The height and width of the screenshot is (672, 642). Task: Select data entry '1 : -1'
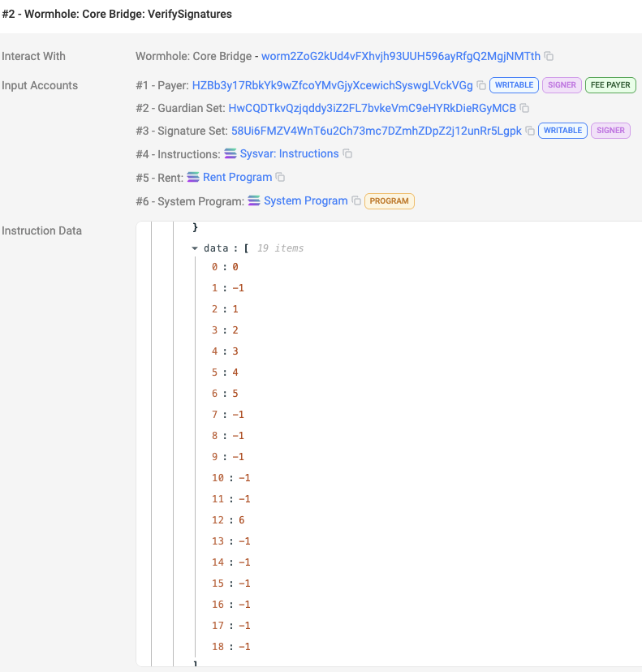(x=228, y=288)
